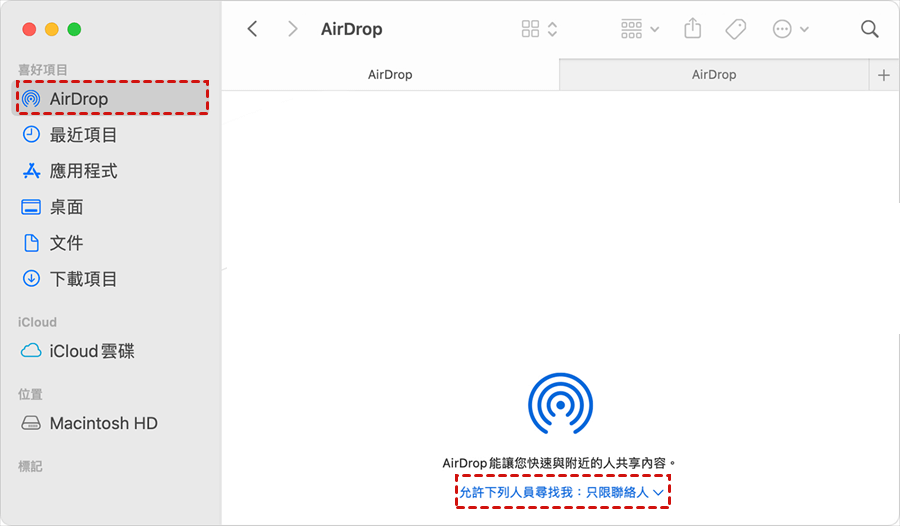
Task: Expand the more actions ellipsis menu
Action: (790, 29)
